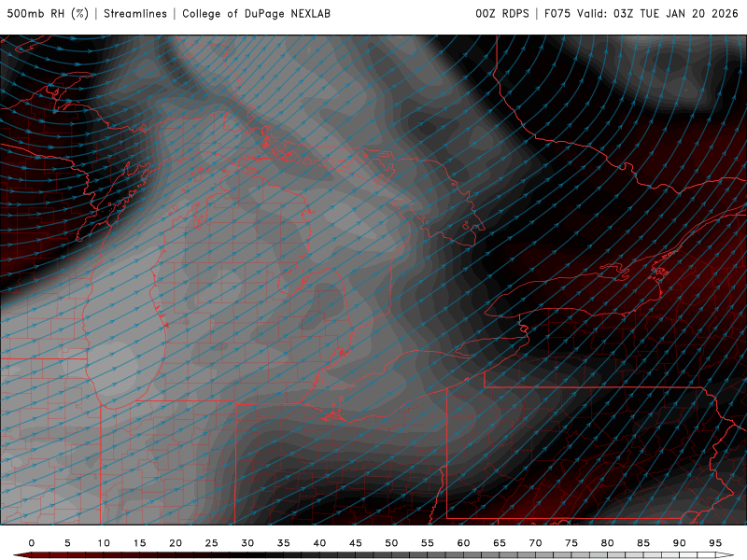The image size is (747, 560).
Task: Click the 85 value on the color bar
Action: tap(643, 543)
